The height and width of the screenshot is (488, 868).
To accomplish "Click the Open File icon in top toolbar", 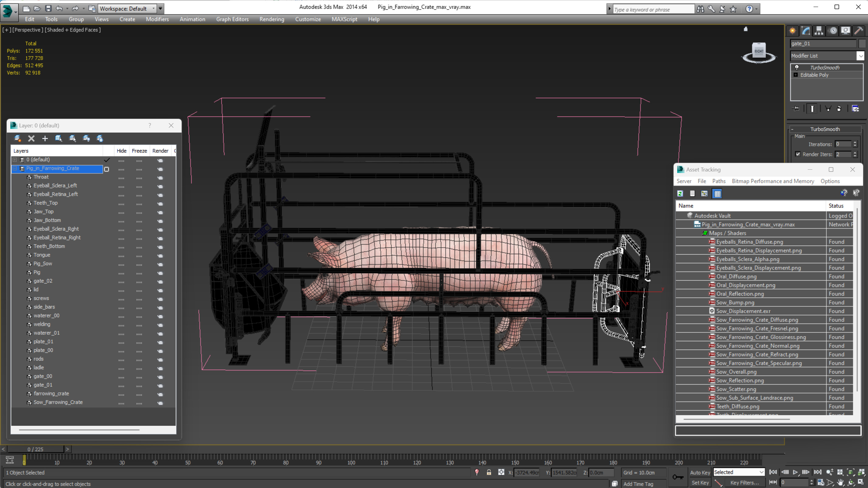I will point(37,9).
